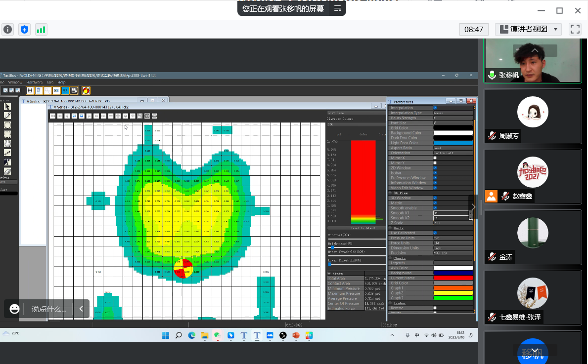This screenshot has width=588, height=364.
Task: Select 张移帆 participant video thumbnail
Action: (533, 60)
